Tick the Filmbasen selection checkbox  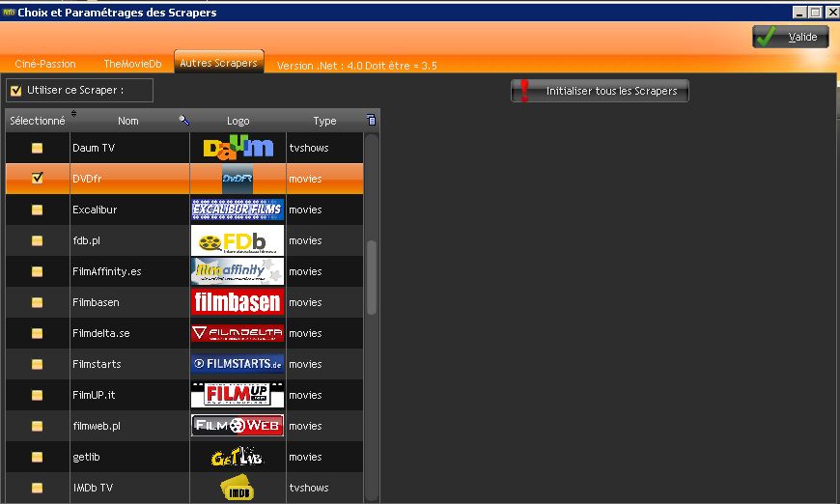pos(37,302)
